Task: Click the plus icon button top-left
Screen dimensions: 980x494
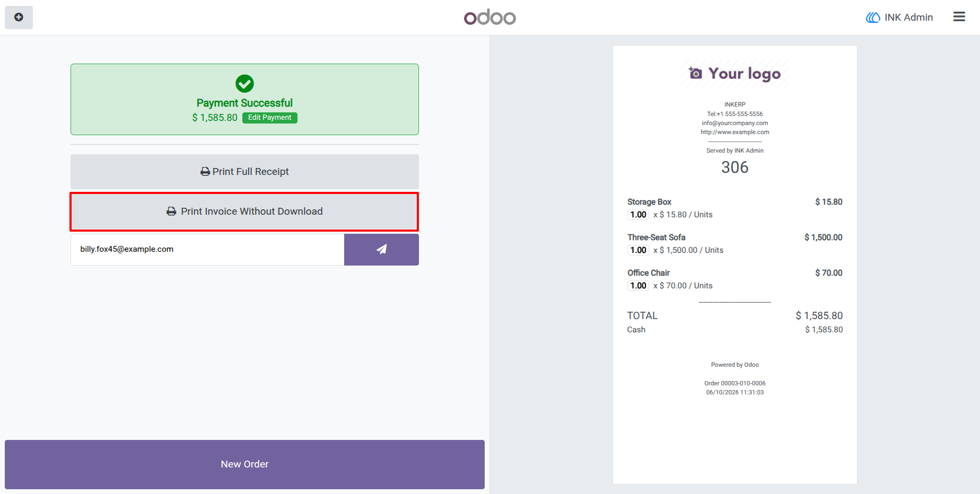Action: (x=19, y=17)
